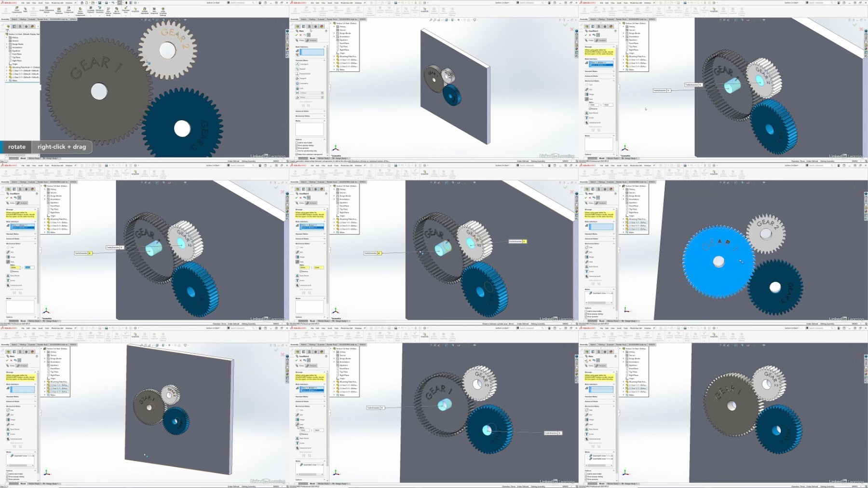Screen dimensions: 868x488
Task: Click Smart Fasteners in the rotate-tip frame
Action: tap(59, 10)
